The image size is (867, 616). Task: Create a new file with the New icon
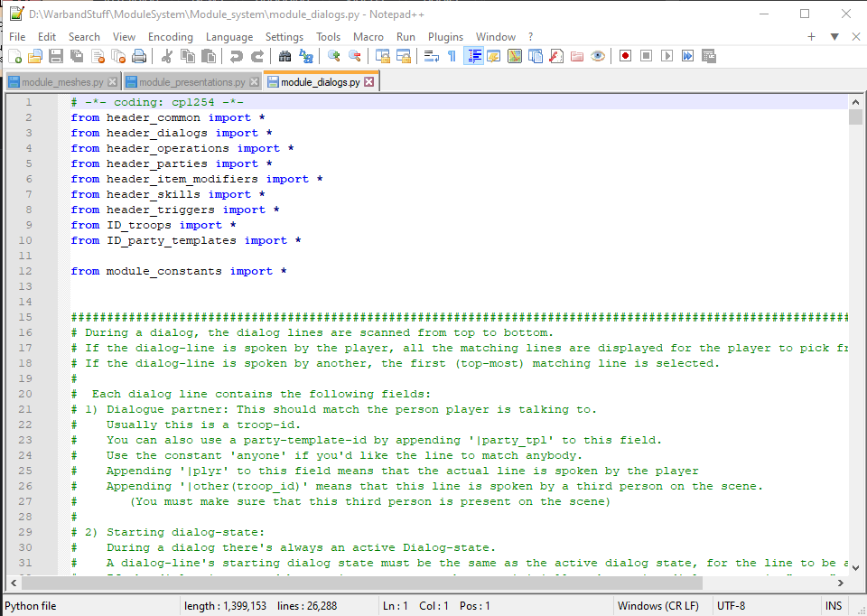coord(15,56)
